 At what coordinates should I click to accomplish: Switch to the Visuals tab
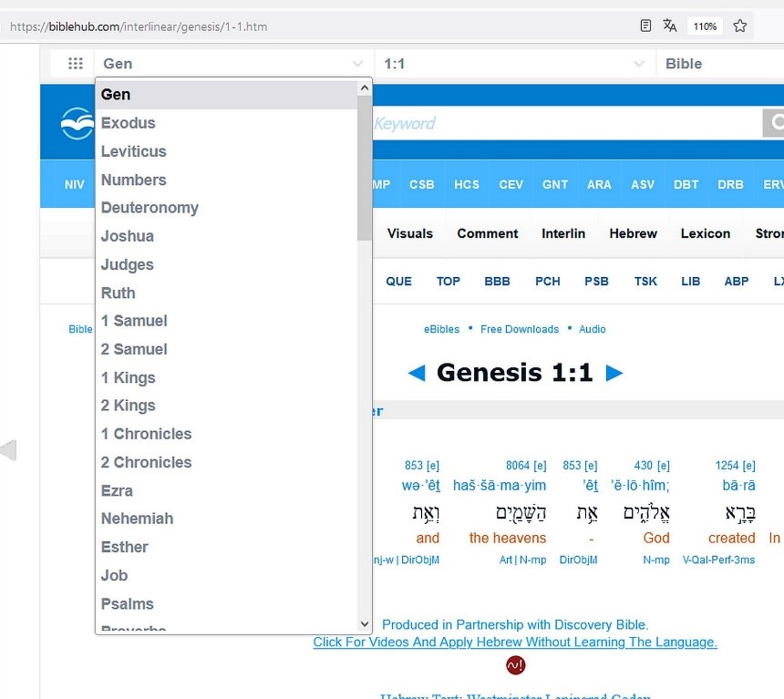pyautogui.click(x=410, y=233)
